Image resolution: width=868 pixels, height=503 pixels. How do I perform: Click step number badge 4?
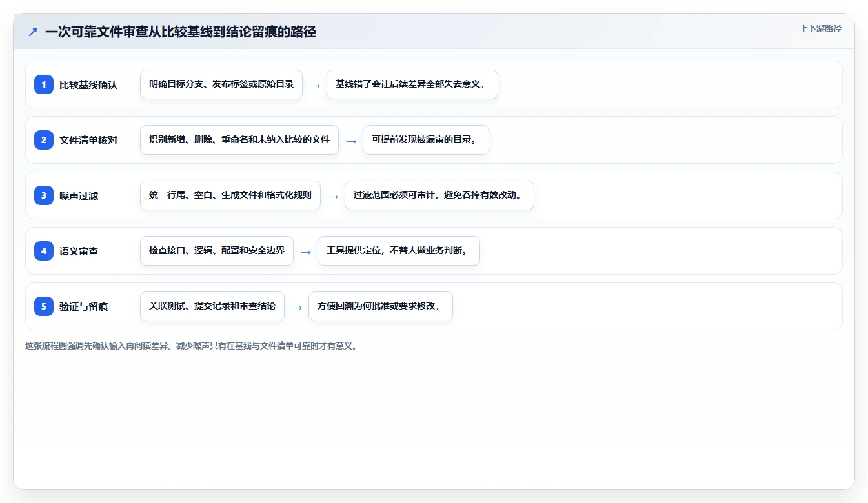click(x=44, y=251)
